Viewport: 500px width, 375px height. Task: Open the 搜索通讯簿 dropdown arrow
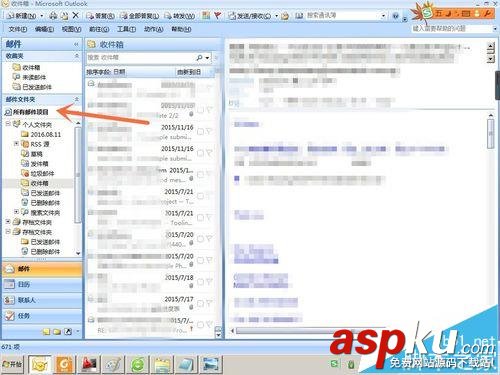pyautogui.click(x=383, y=16)
